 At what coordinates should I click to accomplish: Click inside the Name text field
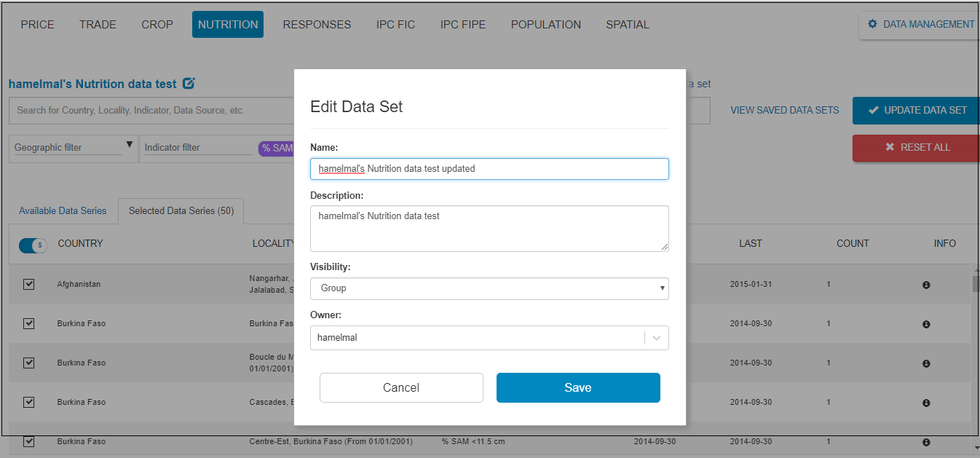tap(489, 168)
